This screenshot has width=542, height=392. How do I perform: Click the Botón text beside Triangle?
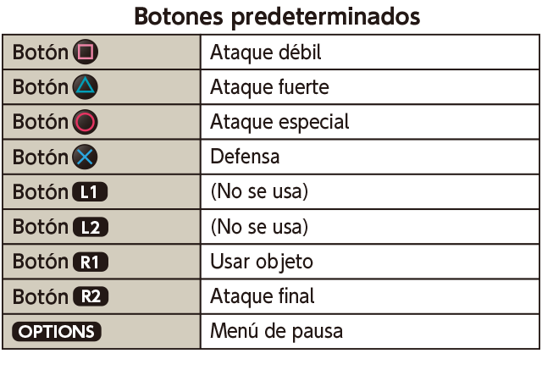pyautogui.click(x=41, y=86)
